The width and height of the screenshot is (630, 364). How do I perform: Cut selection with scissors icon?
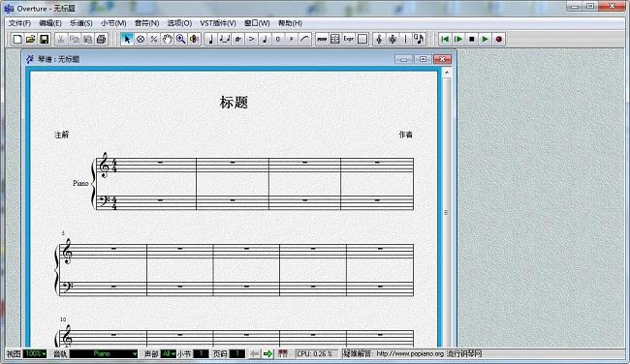point(61,39)
